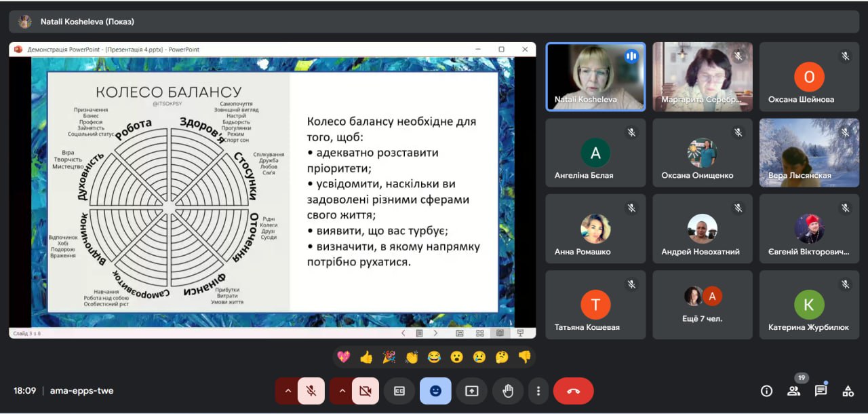Open meeting details info icon
This screenshot has height=414, width=868.
766,391
